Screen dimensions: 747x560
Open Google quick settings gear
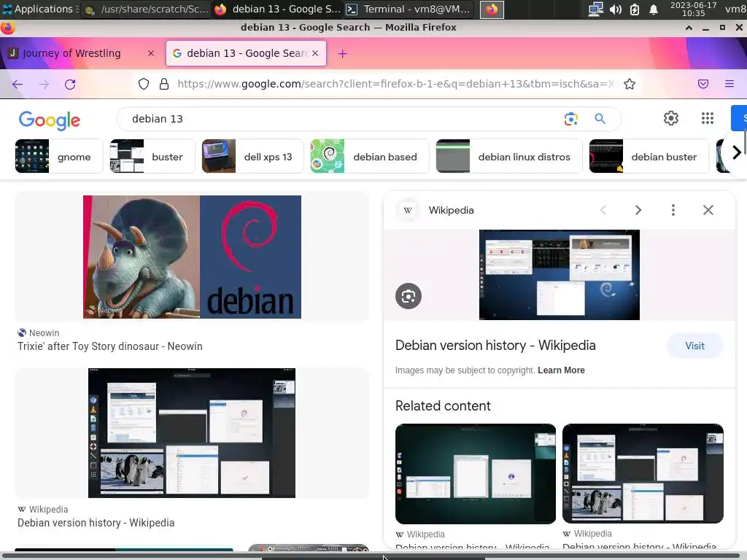pos(671,118)
